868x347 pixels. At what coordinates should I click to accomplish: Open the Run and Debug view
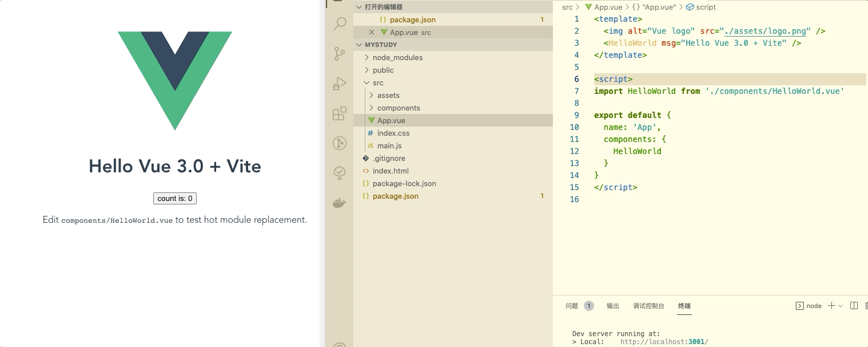click(340, 84)
